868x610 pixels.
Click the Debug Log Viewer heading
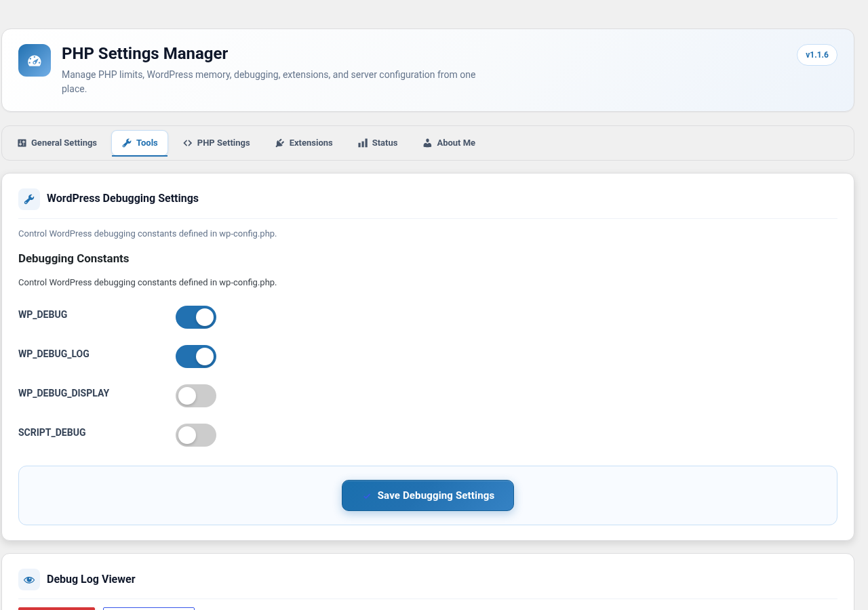[x=91, y=579]
